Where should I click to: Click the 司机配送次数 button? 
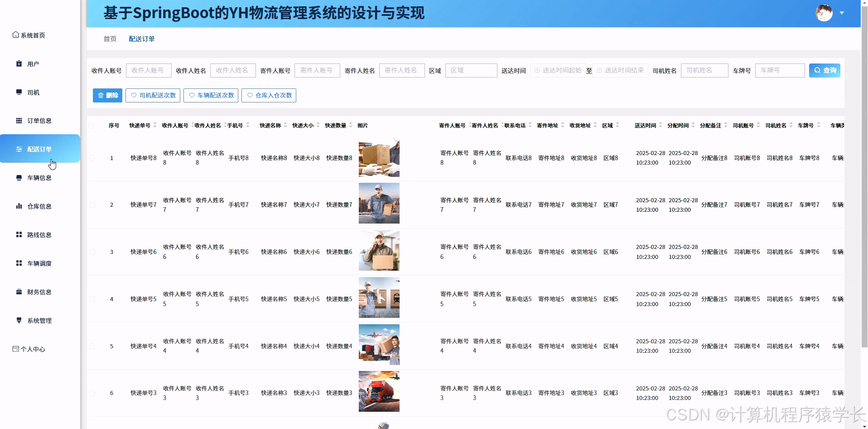click(x=153, y=95)
